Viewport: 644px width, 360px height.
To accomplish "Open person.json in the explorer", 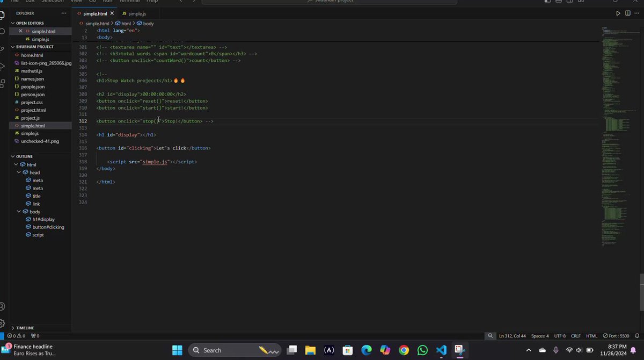I will [x=33, y=95].
